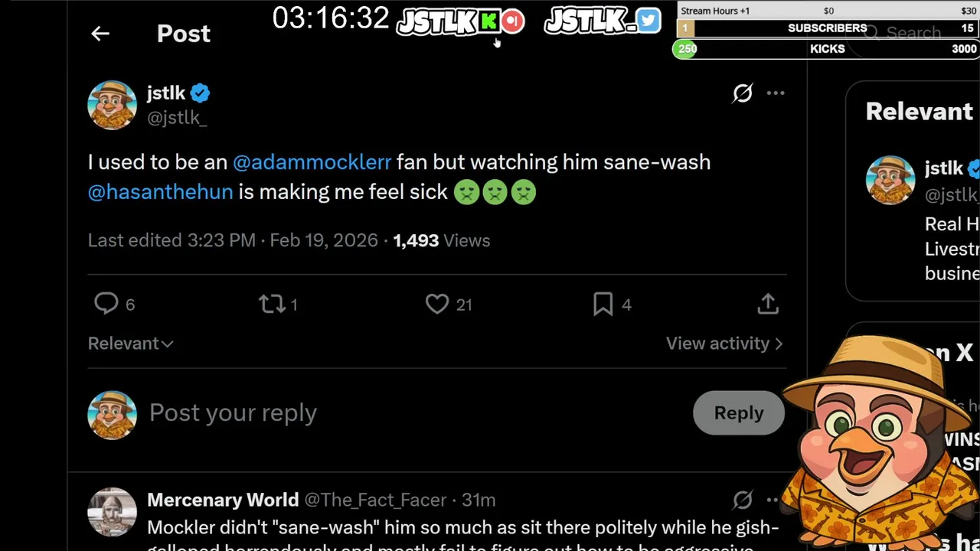Open the three-dot more menu on post
Screen dimensions: 980x551
click(x=776, y=93)
